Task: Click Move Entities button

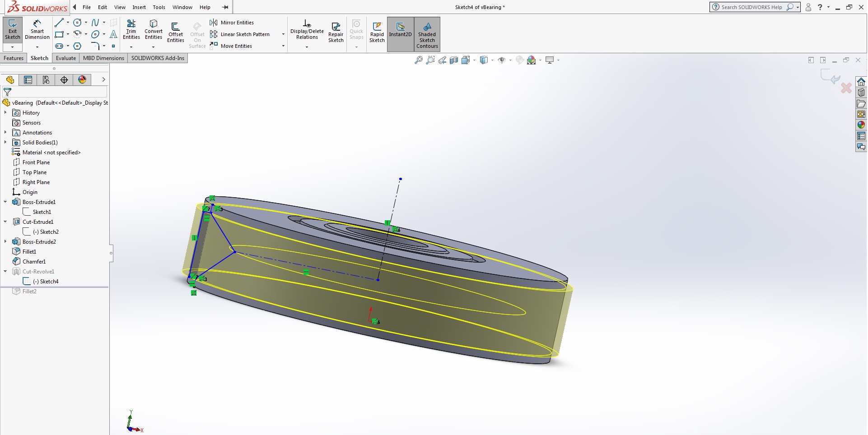Action: (232, 46)
